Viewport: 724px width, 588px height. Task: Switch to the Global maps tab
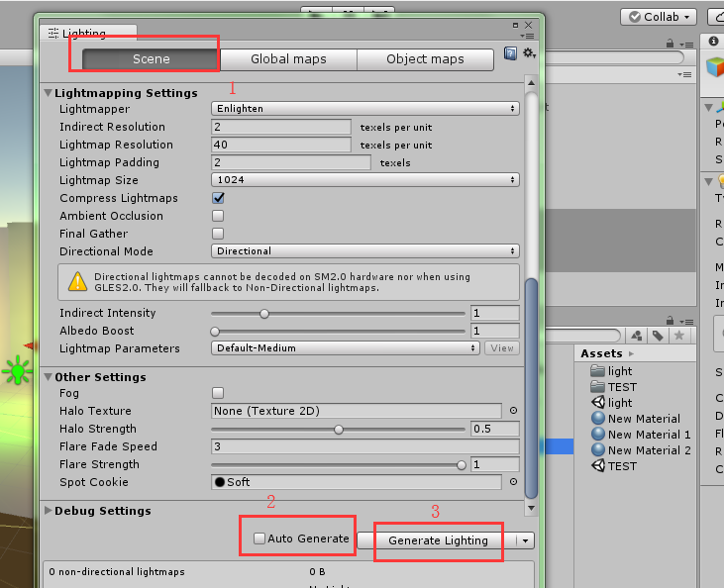click(288, 59)
